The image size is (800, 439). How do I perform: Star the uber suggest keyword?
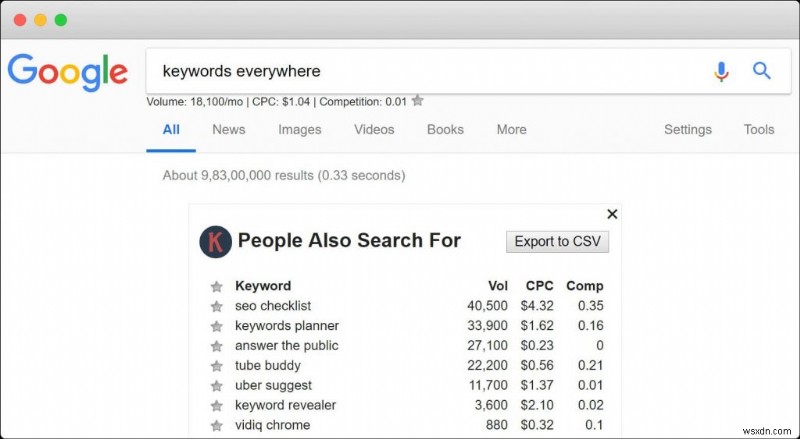click(x=217, y=386)
